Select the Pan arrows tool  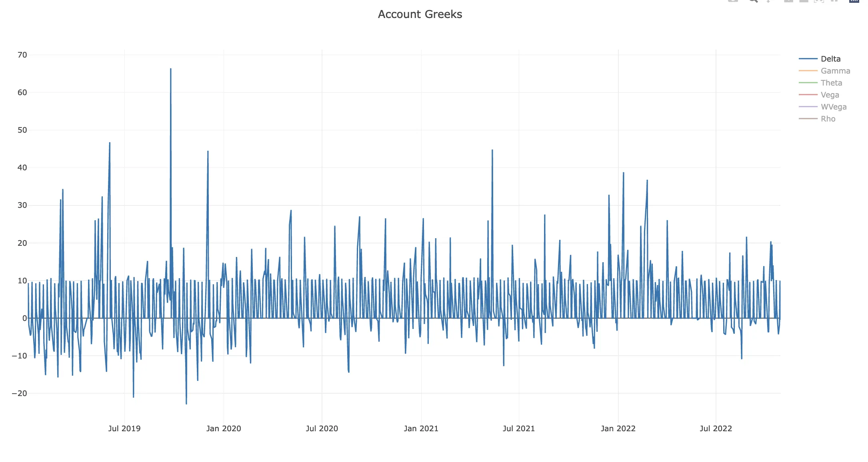768,1
